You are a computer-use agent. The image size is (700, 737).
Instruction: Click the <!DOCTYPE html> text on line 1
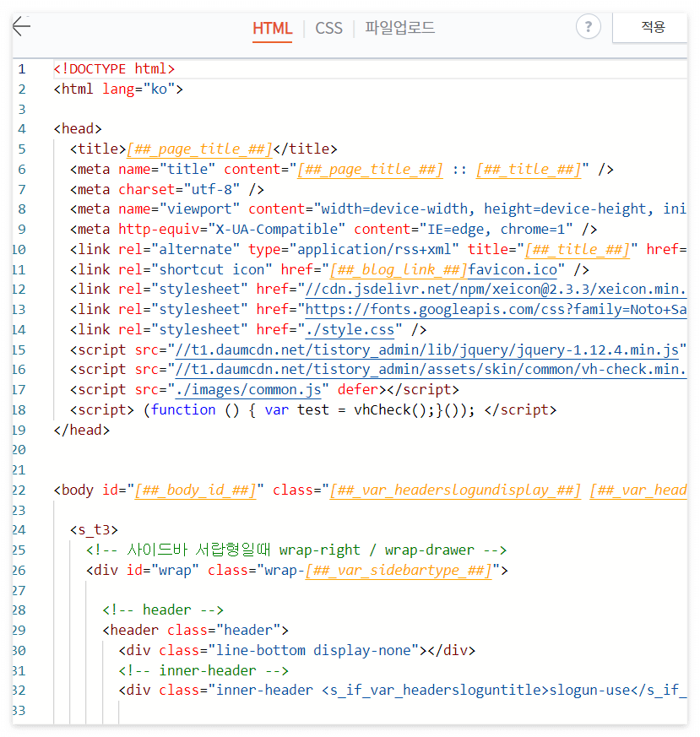114,69
